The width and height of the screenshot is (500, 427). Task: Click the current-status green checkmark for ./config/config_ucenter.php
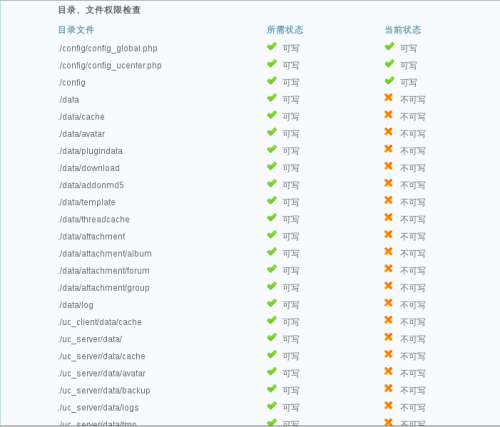point(389,63)
